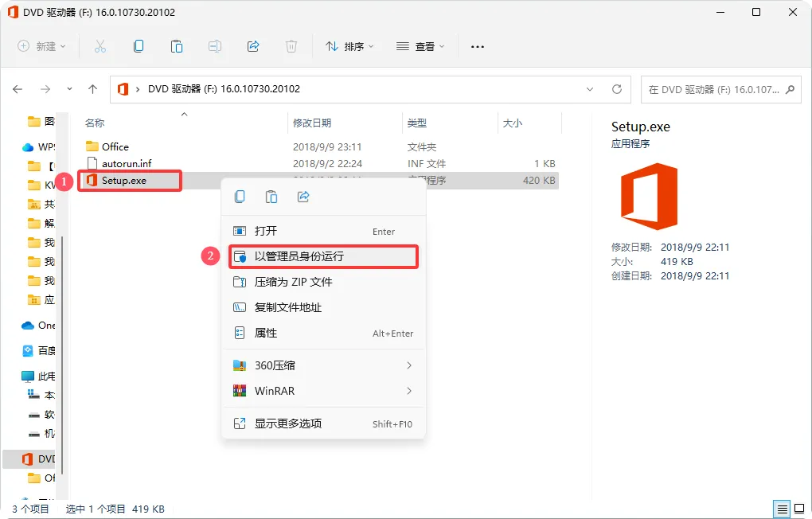Click the 文件夹 type cell
The width and height of the screenshot is (812, 519).
[422, 147]
